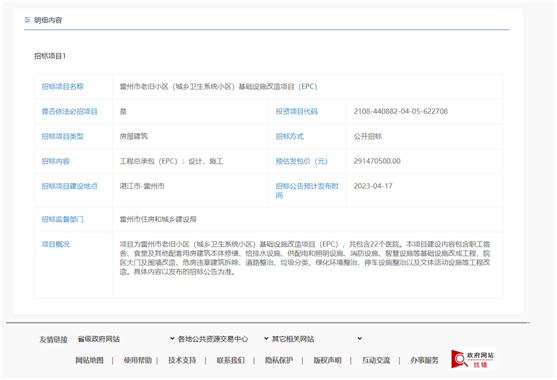557x380 pixels.
Task: Open the 其它相关网站 dropdown
Action: [x=317, y=339]
